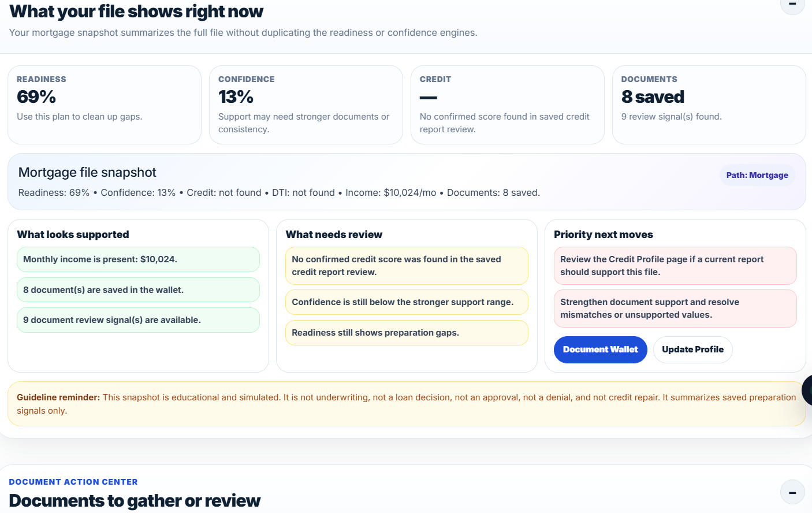Click the Monthly income is present item
This screenshot has height=513, width=812.
pyautogui.click(x=138, y=259)
